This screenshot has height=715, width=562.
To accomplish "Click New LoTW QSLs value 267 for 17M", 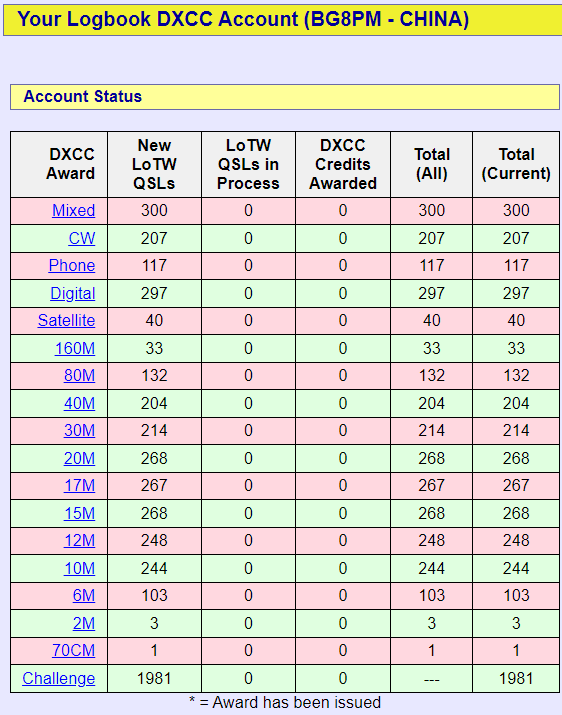I will click(x=154, y=486).
